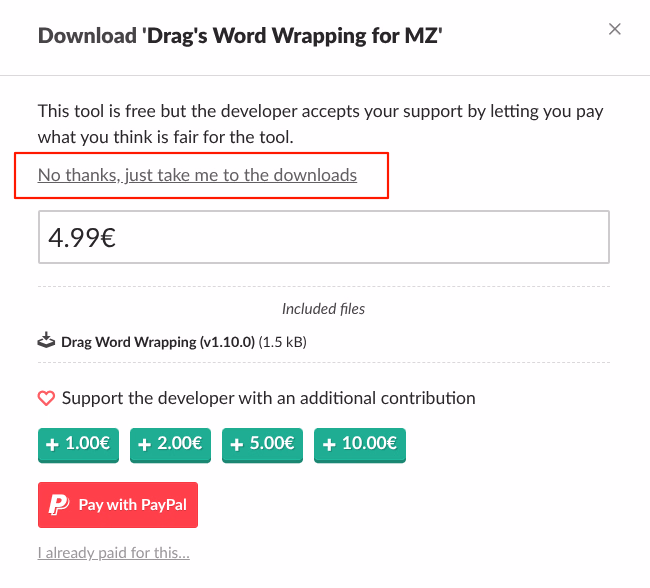This screenshot has height=588, width=650.
Task: Click the heart icon by support text
Action: [x=46, y=398]
